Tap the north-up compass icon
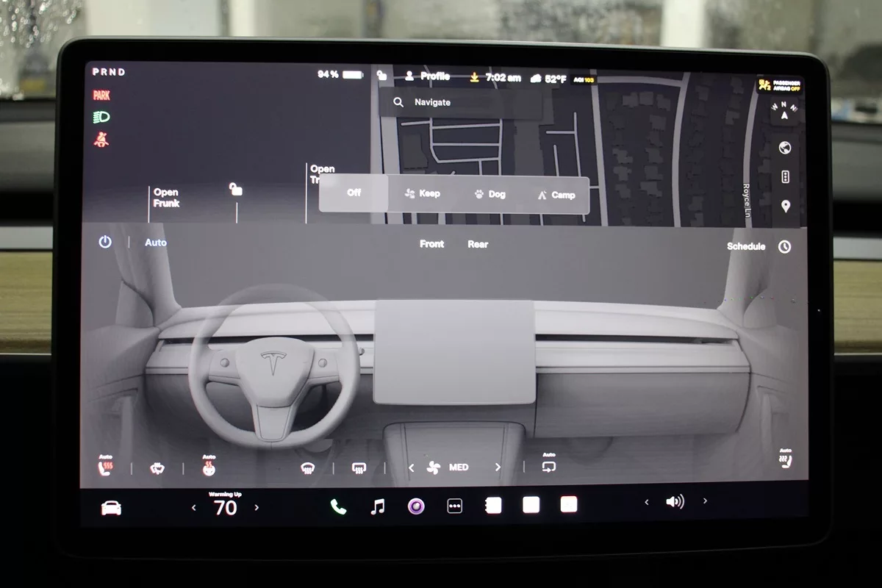 (784, 112)
